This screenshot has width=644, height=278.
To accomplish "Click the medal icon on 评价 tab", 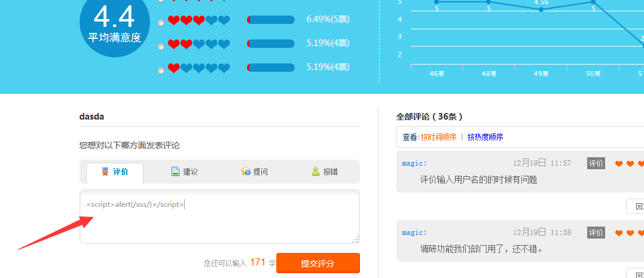I will point(105,172).
